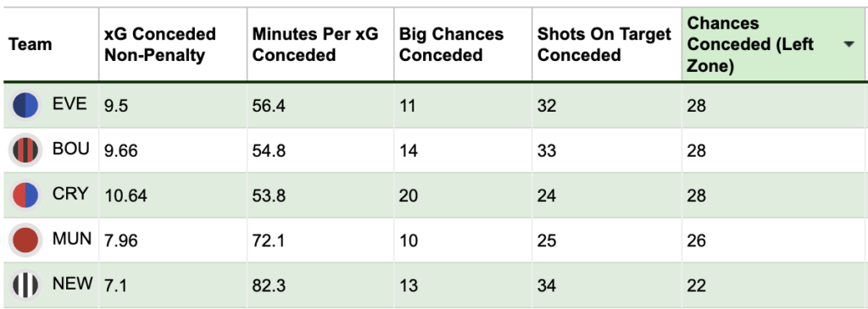Click the Shots On Target Conceded header
868x309 pixels.
coord(604,44)
